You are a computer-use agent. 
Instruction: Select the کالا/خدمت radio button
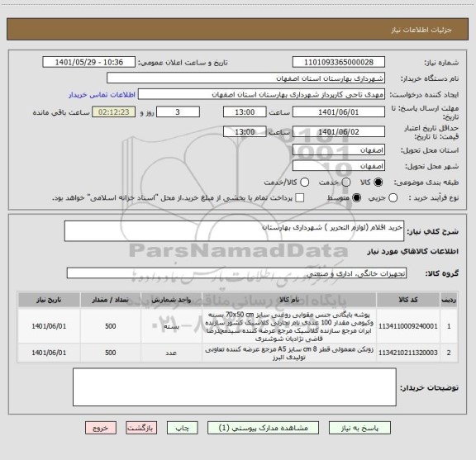(x=304, y=182)
